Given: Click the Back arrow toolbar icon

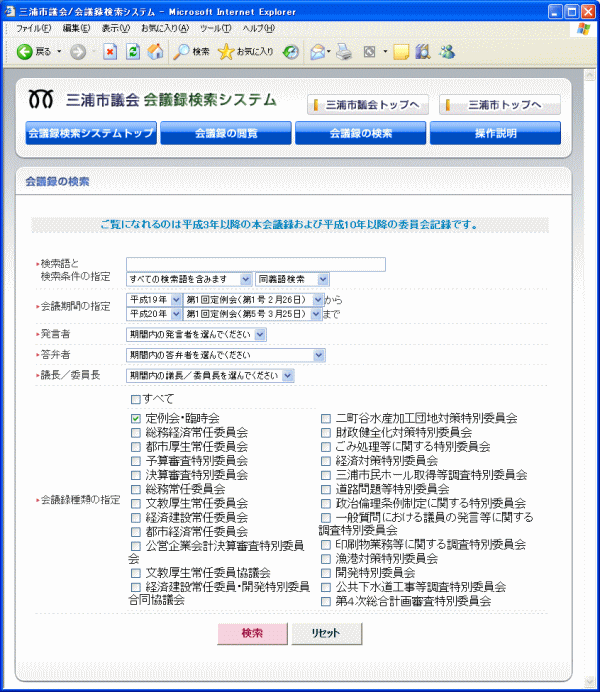Looking at the screenshot, I should click(x=25, y=52).
